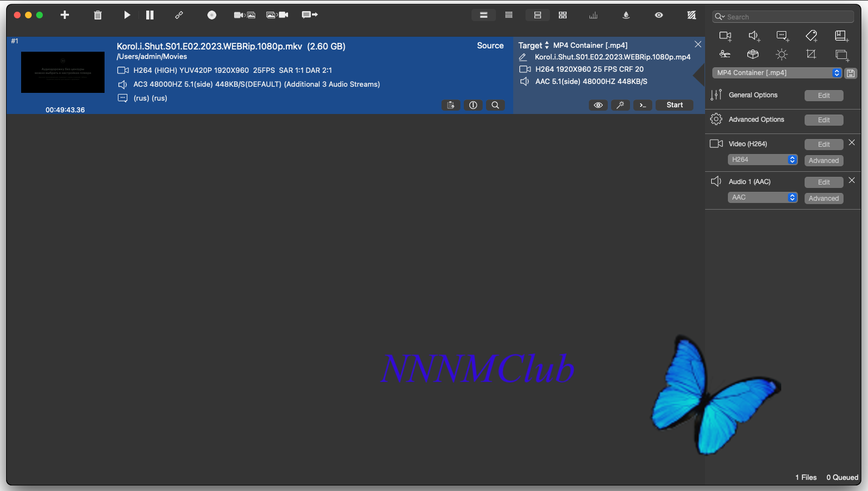Click the target AAC 5.1(side) audio line
Screen dimensions: 868x491
tap(591, 82)
